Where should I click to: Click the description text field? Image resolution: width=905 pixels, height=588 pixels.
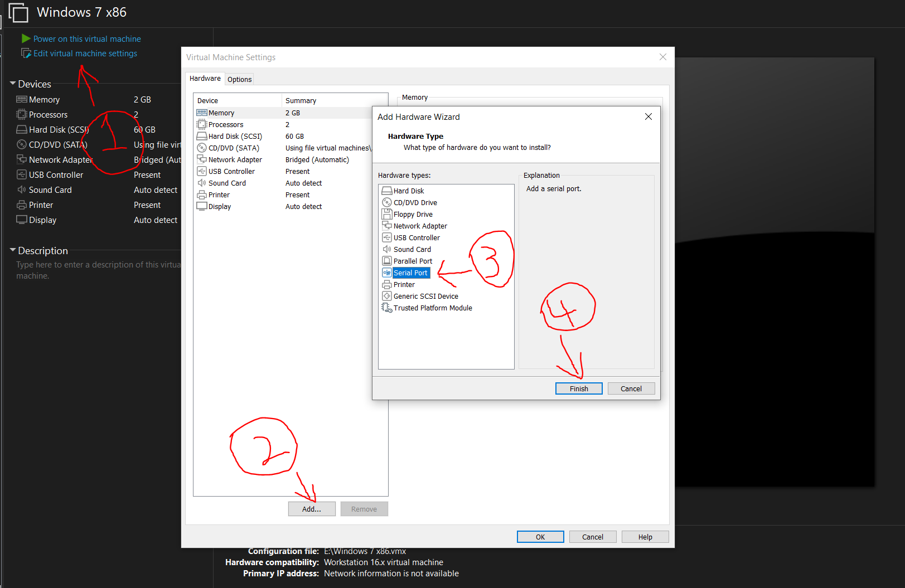tap(98, 270)
